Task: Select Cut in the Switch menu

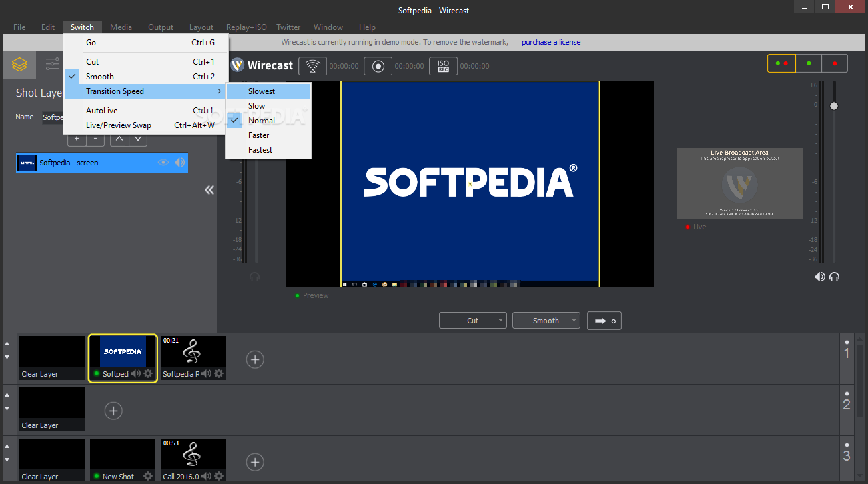Action: click(x=146, y=62)
